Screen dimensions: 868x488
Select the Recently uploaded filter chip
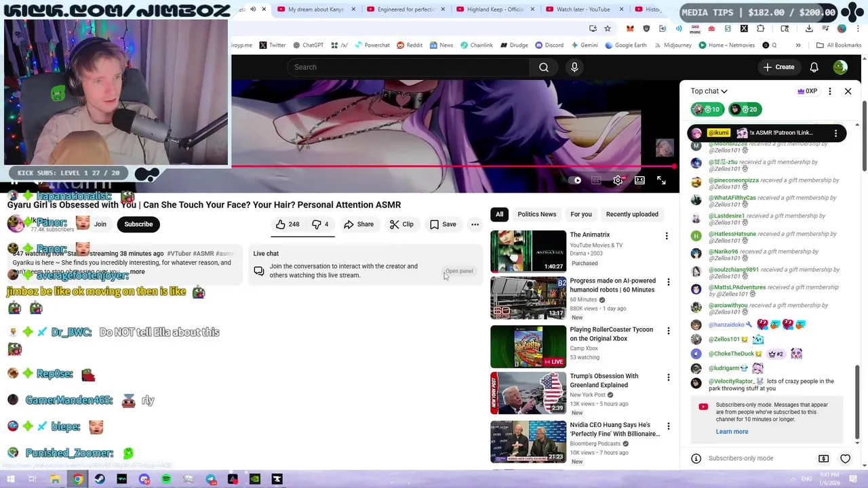tap(632, 214)
